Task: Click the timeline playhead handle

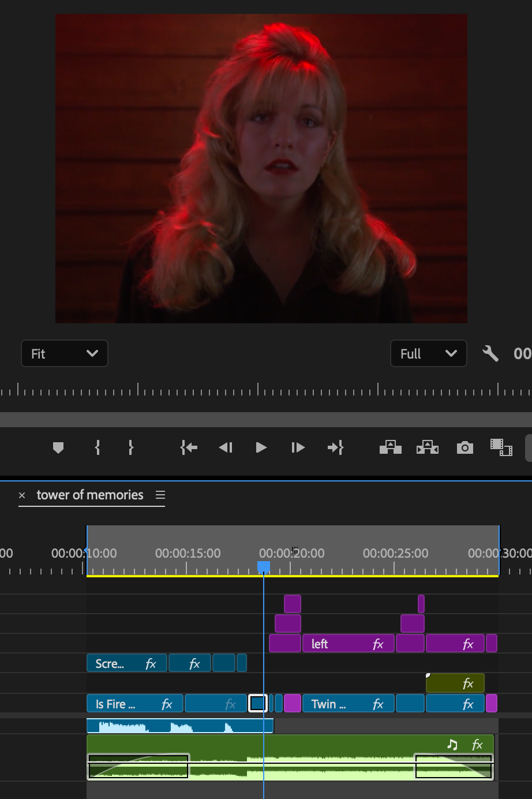Action: [264, 567]
